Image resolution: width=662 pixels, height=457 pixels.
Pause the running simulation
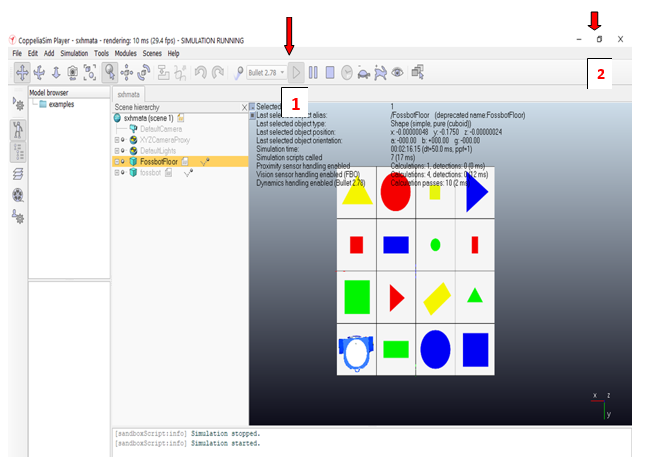pyautogui.click(x=313, y=72)
